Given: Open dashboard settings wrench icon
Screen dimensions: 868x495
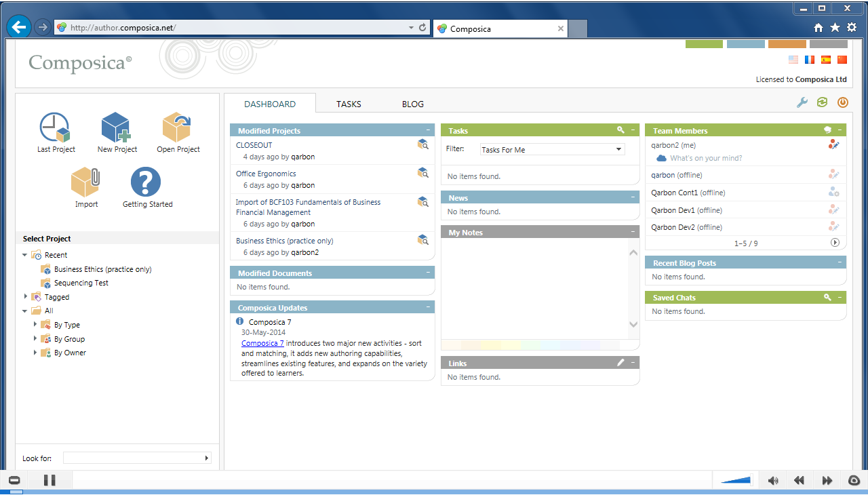Looking at the screenshot, I should click(x=802, y=102).
